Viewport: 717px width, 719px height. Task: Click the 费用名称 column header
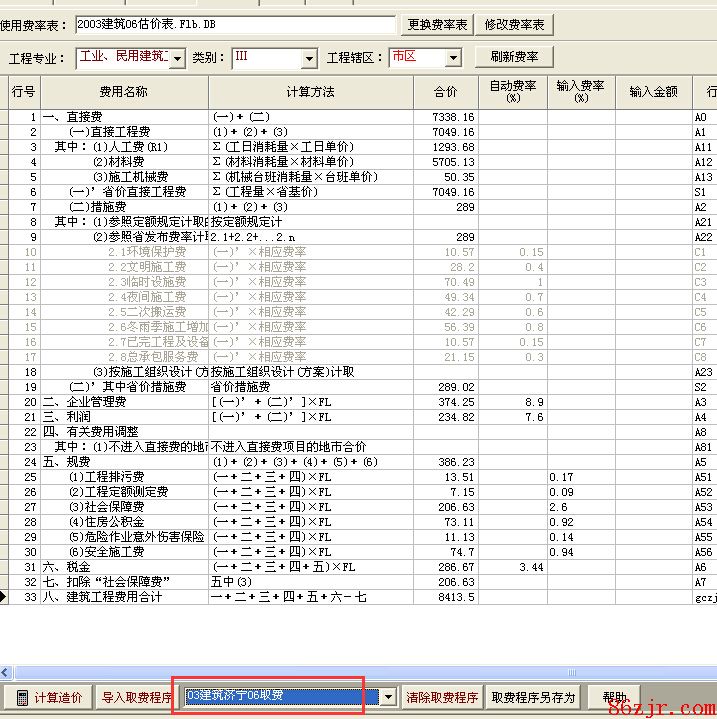pyautogui.click(x=123, y=92)
